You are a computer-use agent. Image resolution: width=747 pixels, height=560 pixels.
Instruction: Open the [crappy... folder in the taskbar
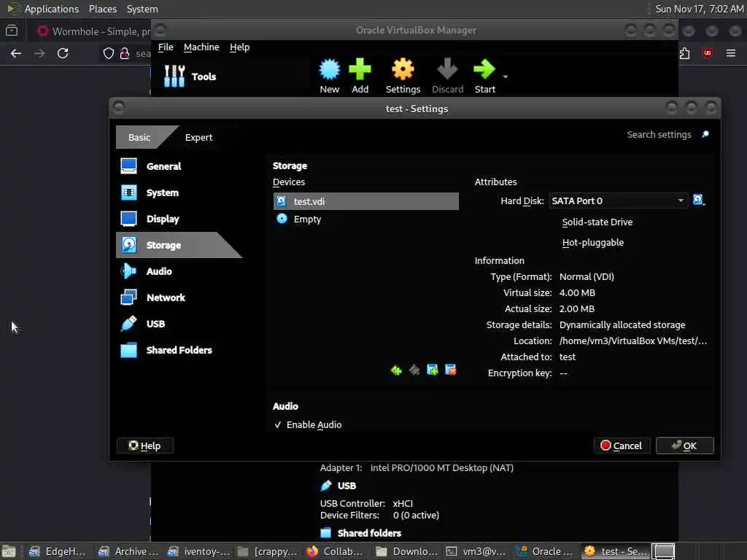coord(267,551)
